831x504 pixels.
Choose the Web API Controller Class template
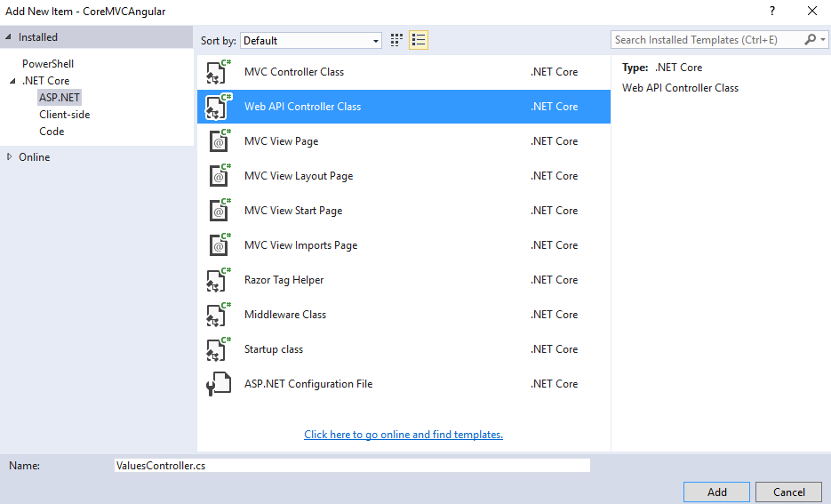[x=404, y=107]
